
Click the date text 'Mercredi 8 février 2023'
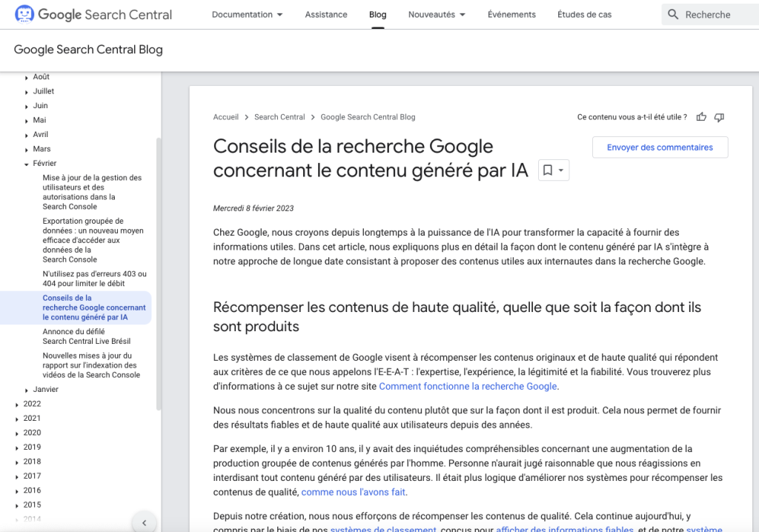[x=253, y=209]
